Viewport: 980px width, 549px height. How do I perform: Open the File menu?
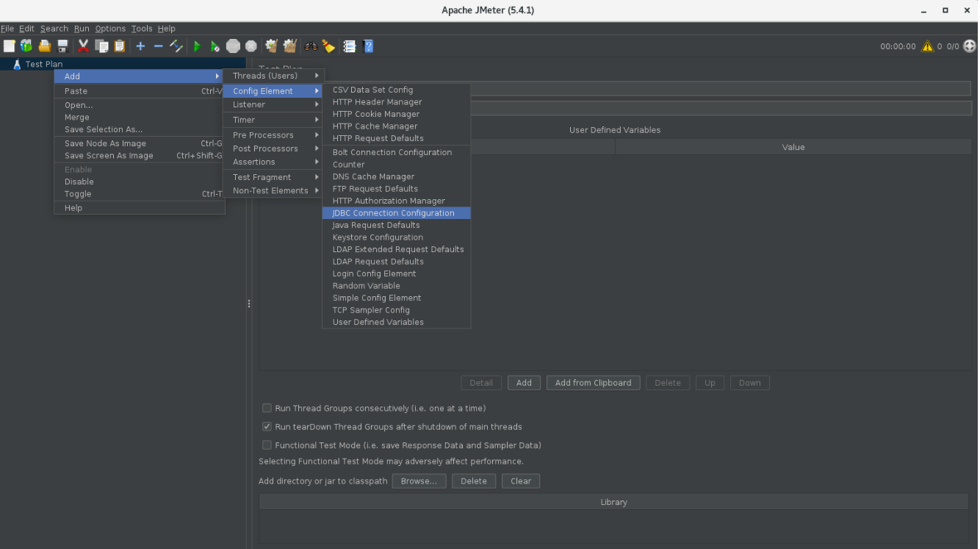[7, 29]
